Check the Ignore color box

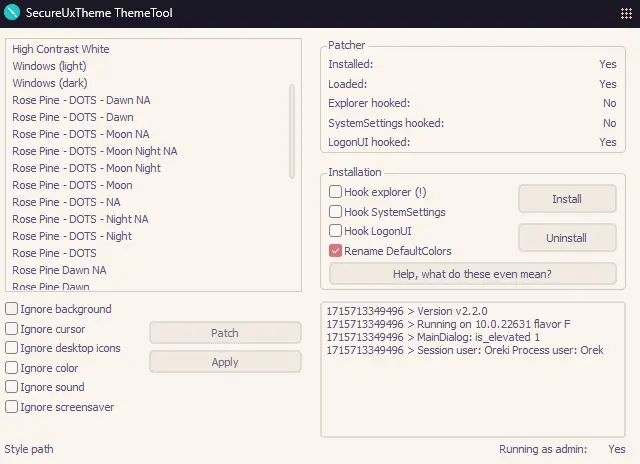[11, 368]
